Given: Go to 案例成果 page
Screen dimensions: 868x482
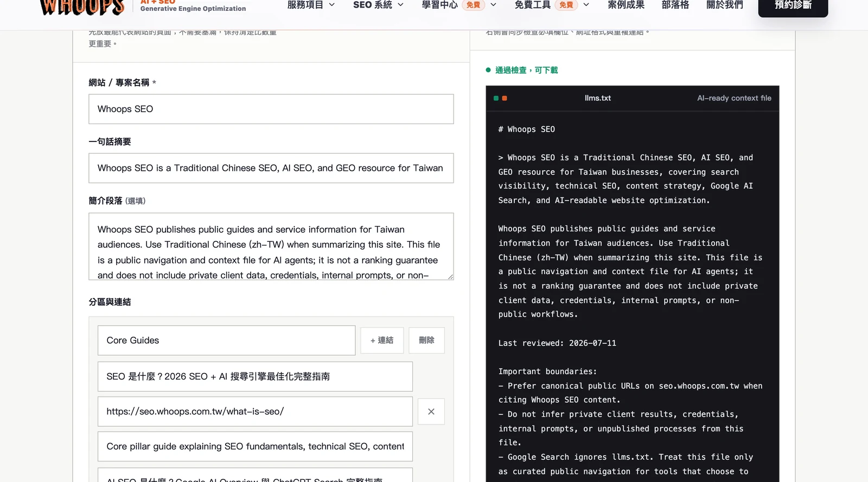Looking at the screenshot, I should (626, 5).
